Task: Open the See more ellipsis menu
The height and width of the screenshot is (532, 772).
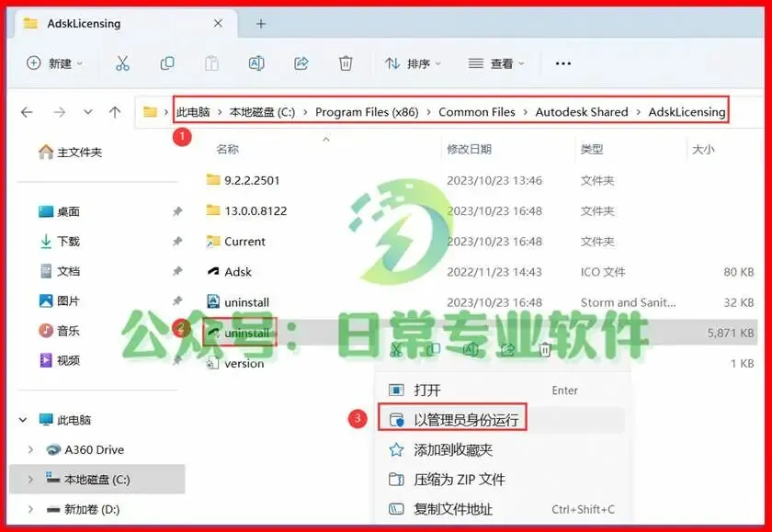Action: click(562, 63)
